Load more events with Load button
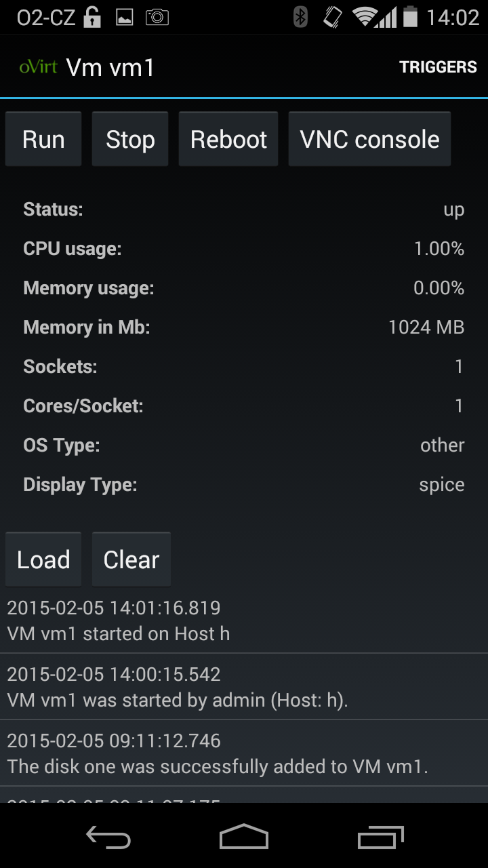 point(43,560)
